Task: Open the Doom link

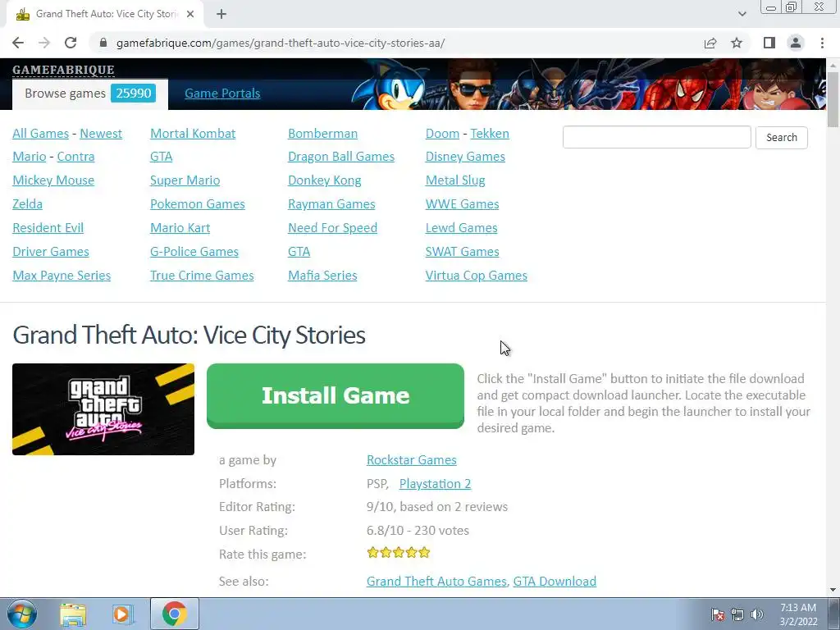Action: [x=442, y=134]
